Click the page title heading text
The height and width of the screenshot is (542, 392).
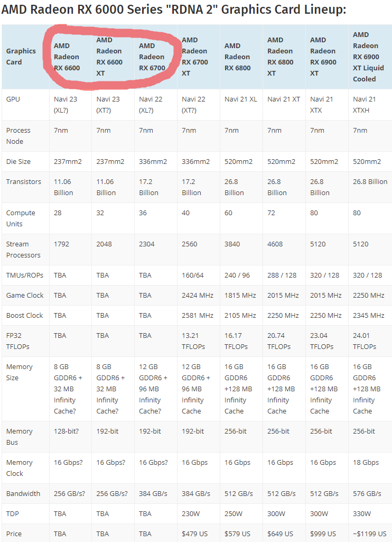(174, 10)
